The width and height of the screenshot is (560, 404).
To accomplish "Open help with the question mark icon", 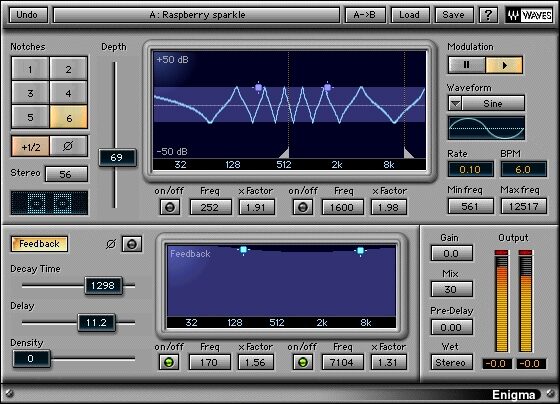I will pos(488,15).
